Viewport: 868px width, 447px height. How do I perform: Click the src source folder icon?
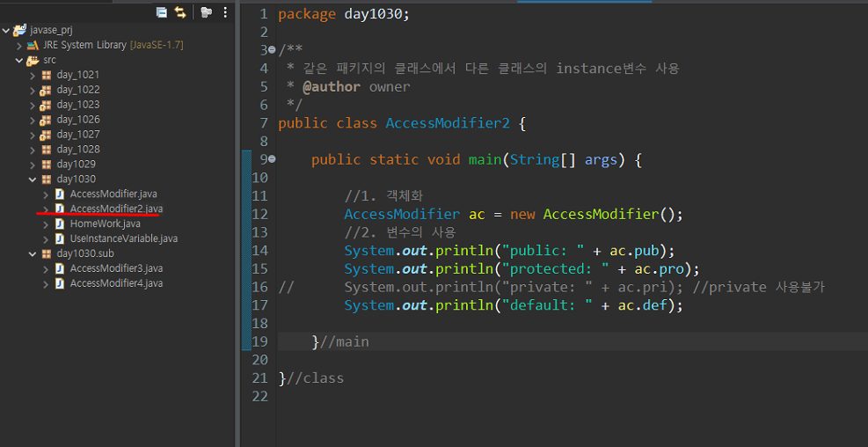33,60
